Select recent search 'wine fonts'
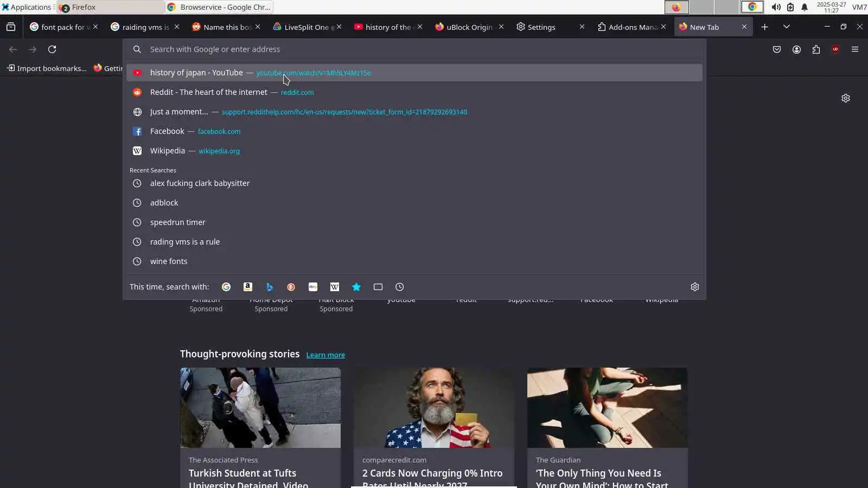 [x=414, y=261]
